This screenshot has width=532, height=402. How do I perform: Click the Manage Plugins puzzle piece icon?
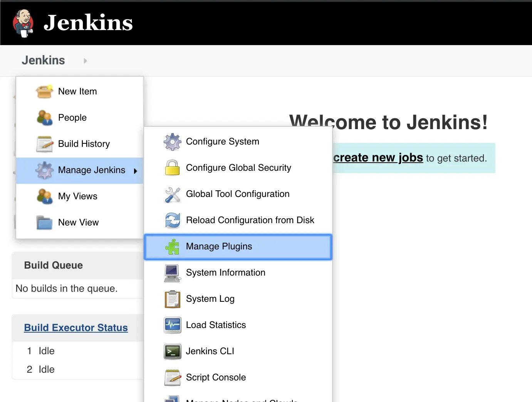[x=172, y=247]
